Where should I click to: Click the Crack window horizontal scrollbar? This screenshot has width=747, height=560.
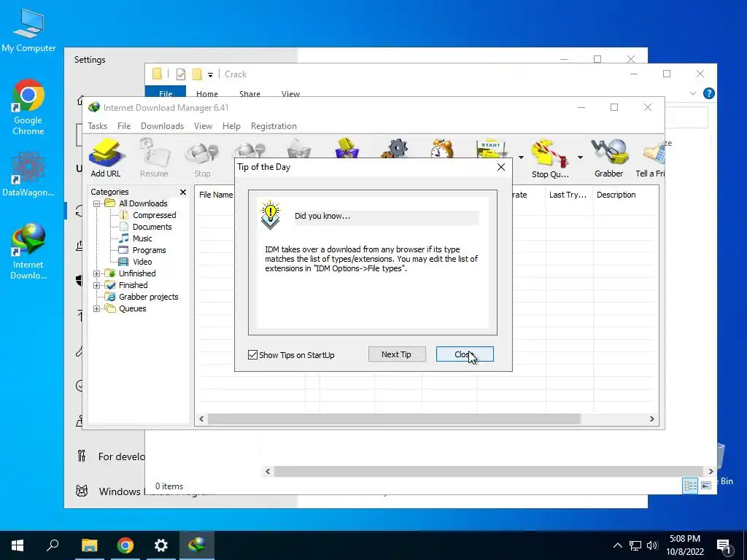(488, 472)
